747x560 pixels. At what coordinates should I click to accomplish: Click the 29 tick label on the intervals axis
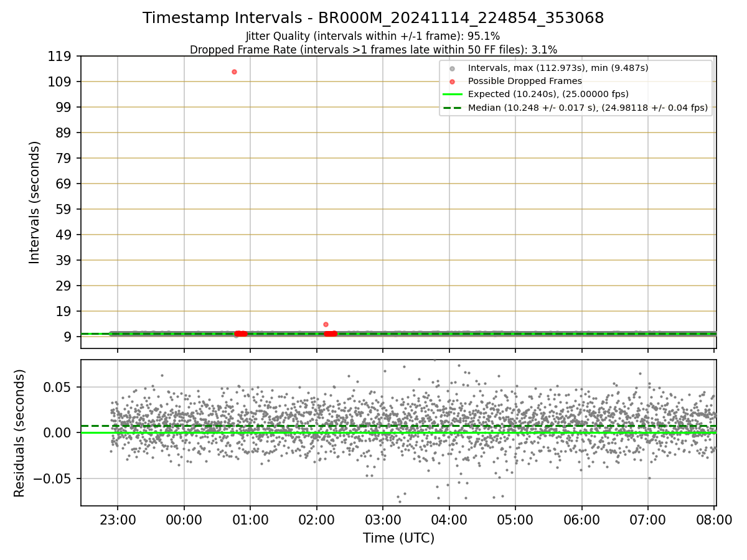(x=65, y=286)
